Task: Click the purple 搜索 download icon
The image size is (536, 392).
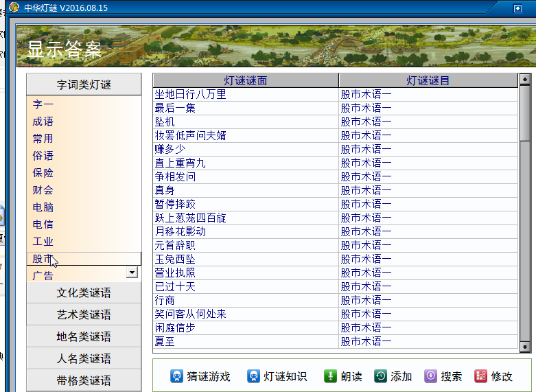Action: [x=431, y=376]
